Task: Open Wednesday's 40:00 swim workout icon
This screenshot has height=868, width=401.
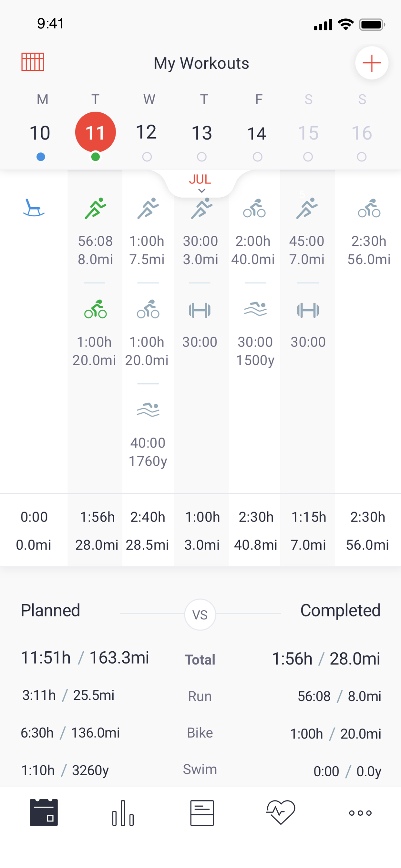Action: [x=148, y=410]
